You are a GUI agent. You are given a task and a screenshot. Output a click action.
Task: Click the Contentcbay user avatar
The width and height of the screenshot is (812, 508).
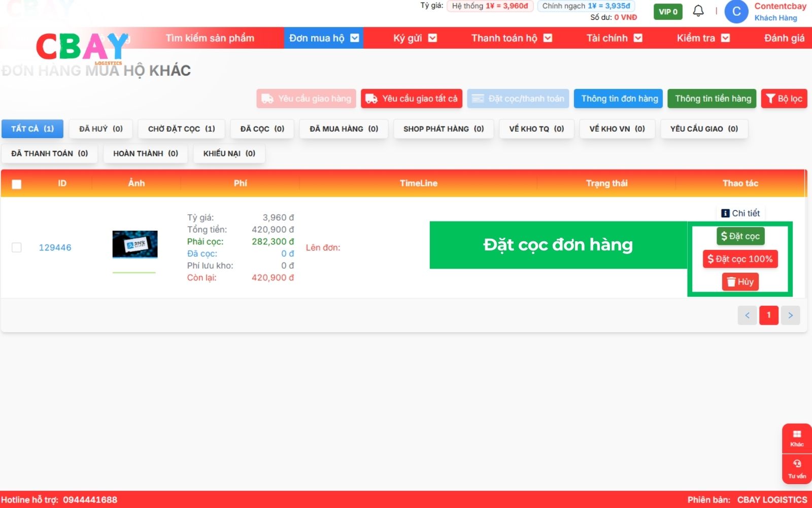pyautogui.click(x=736, y=12)
